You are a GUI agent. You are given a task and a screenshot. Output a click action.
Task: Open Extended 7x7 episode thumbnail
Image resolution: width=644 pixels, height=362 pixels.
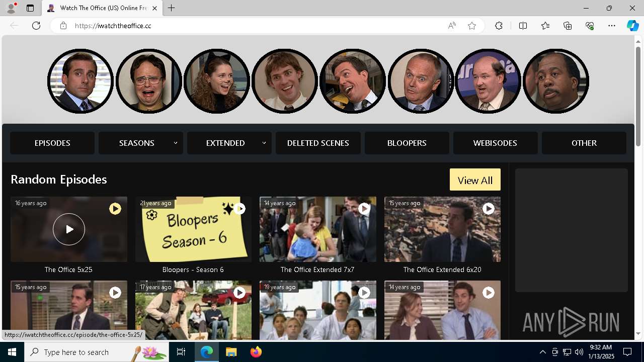(317, 229)
